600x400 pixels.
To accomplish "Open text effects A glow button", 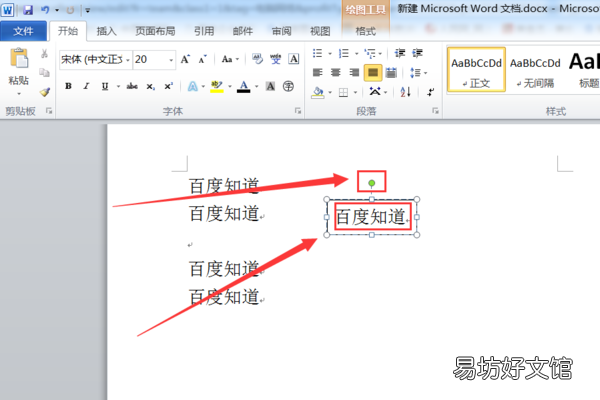I will [x=192, y=87].
